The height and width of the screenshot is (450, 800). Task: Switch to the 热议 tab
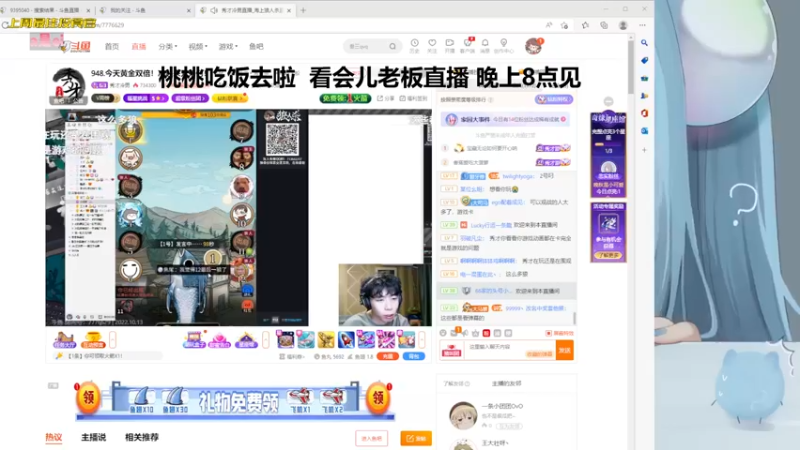click(x=54, y=437)
